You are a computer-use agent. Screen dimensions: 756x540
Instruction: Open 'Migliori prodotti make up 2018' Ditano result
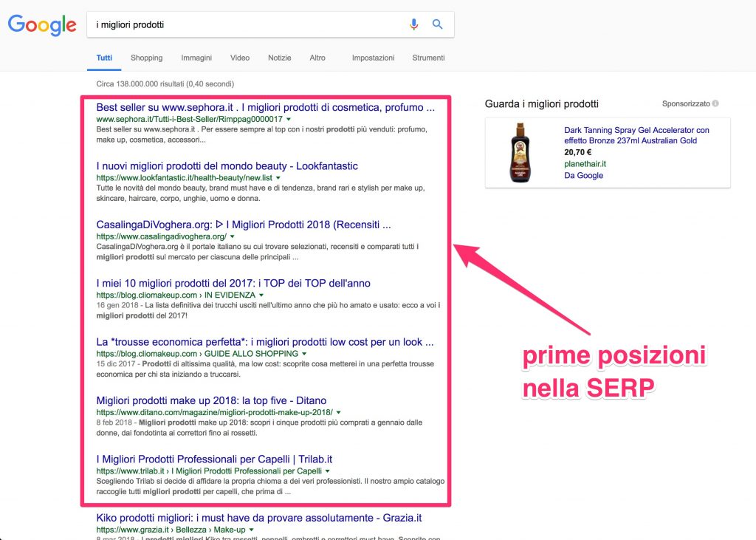(x=211, y=400)
